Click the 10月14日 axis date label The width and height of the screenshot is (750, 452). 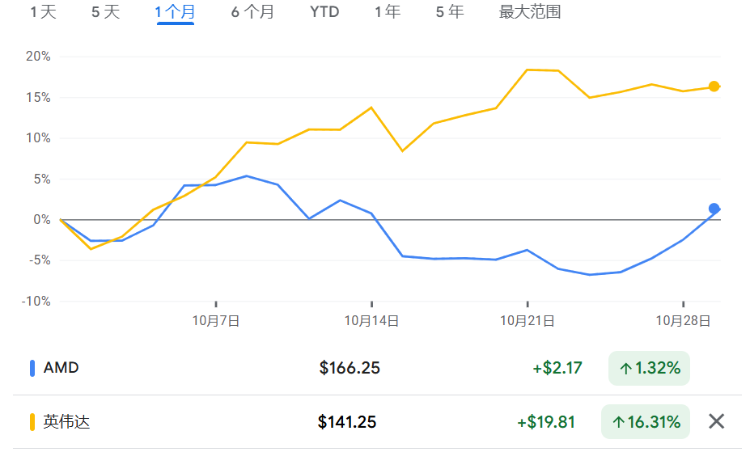point(372,321)
